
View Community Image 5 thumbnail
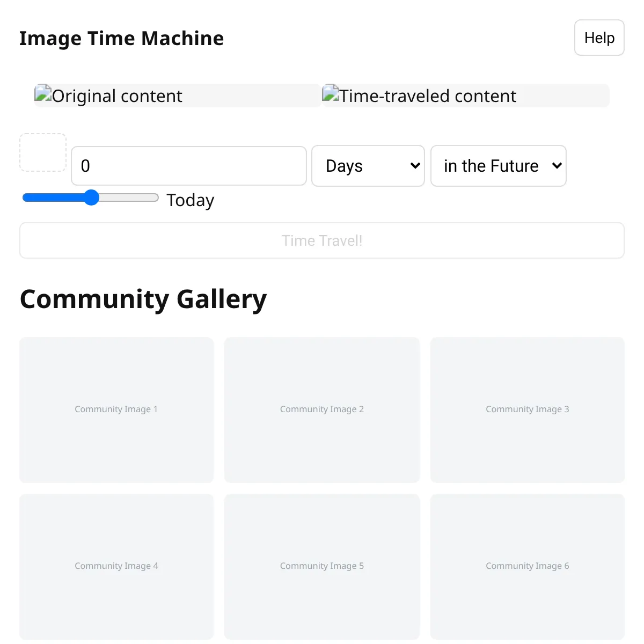point(322,566)
